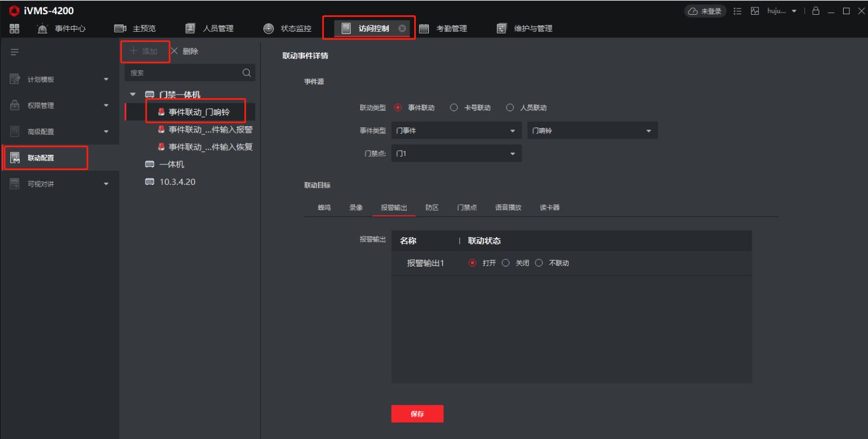
Task: Switch to the 报警输出 linkage target tab
Action: (394, 208)
